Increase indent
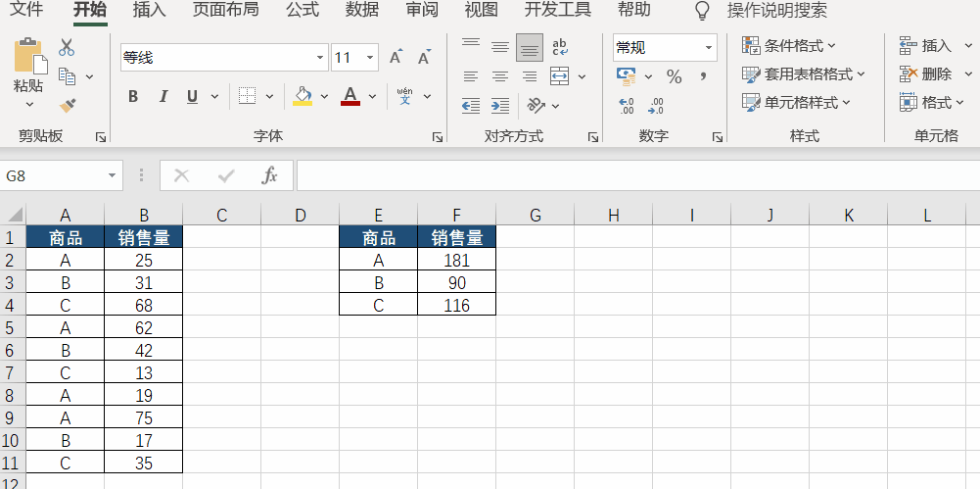Screen dimensions: 980x489 [500, 105]
